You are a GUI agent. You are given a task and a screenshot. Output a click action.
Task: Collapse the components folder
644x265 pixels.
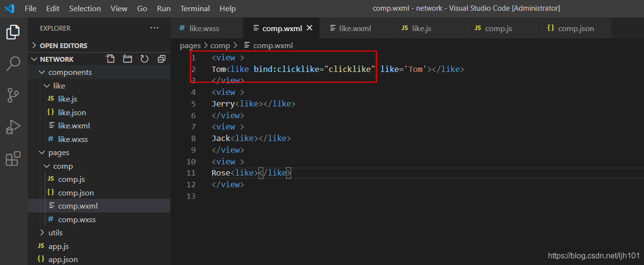[x=99, y=72]
